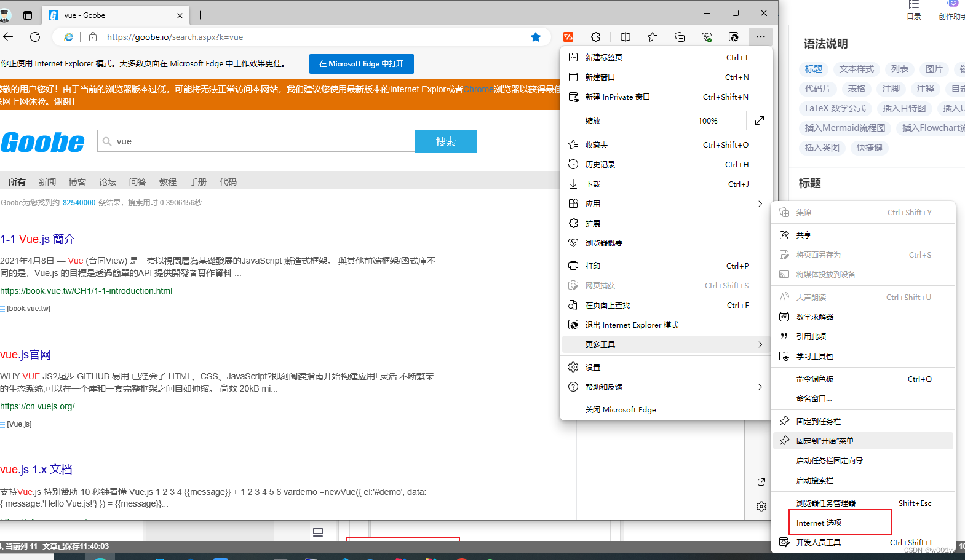Open Favorites toolbar icon

tap(653, 37)
